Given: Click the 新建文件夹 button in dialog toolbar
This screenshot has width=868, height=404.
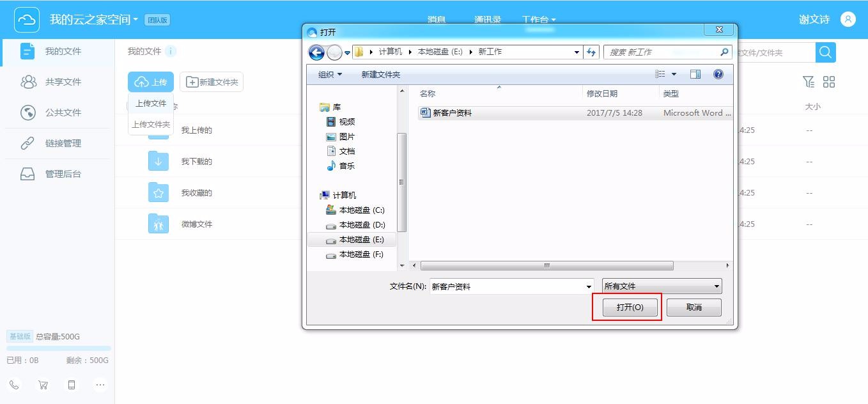Looking at the screenshot, I should point(380,74).
